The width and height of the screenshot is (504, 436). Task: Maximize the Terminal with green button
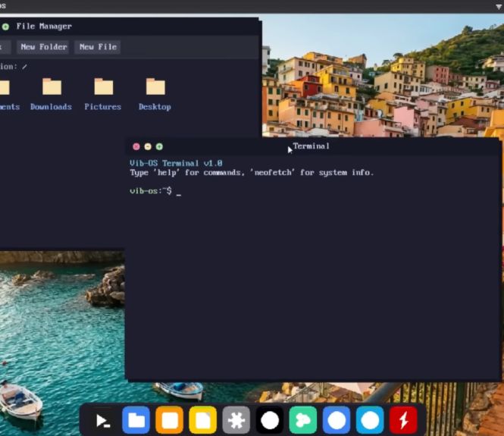159,146
